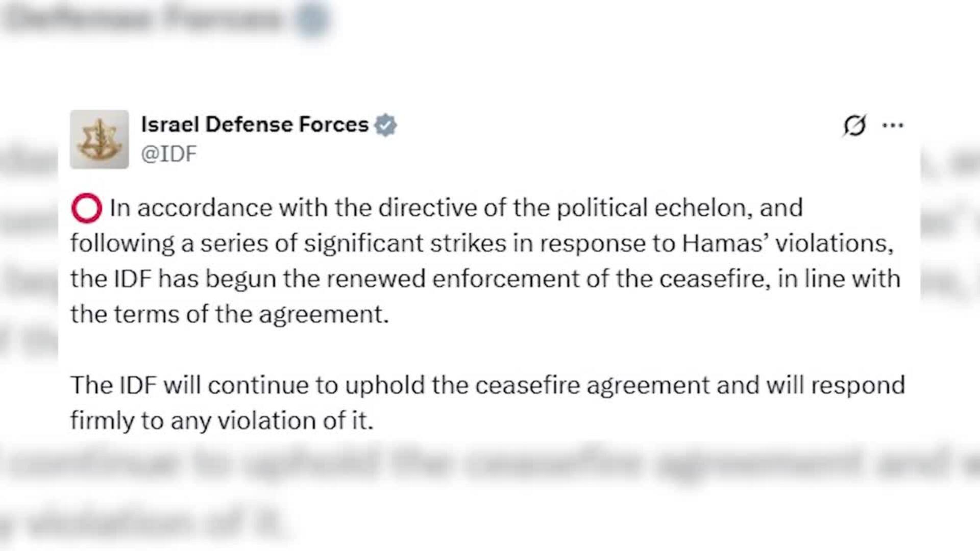Click the @IDF handle
Image resolution: width=980 pixels, height=551 pixels.
click(169, 154)
